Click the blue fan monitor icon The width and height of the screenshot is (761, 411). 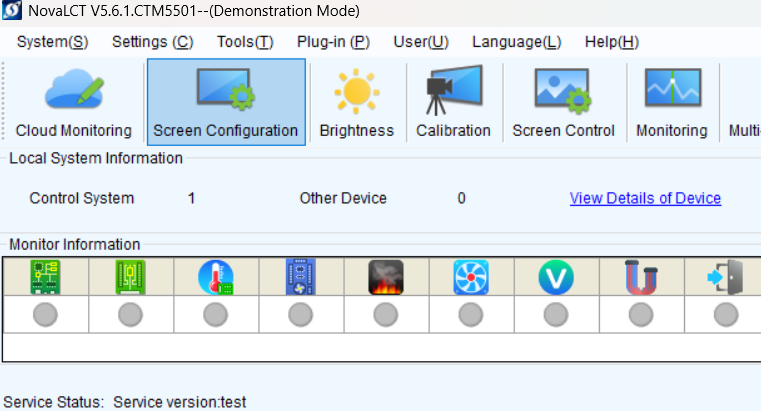point(471,277)
